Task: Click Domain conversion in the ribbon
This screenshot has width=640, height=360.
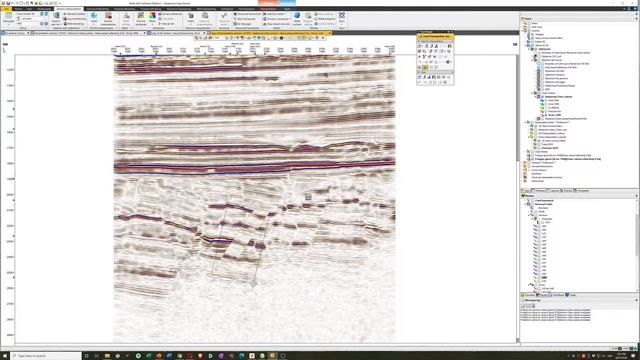Action: 277,19
